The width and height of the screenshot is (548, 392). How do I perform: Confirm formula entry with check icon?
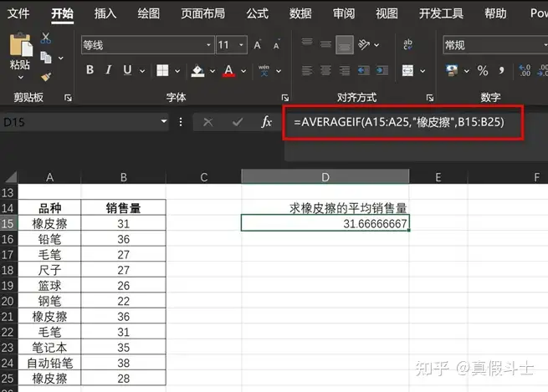coord(238,122)
